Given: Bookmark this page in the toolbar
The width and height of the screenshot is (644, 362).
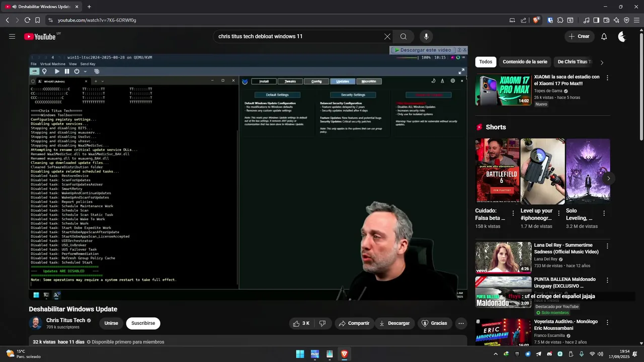Looking at the screenshot, I should click(37, 20).
